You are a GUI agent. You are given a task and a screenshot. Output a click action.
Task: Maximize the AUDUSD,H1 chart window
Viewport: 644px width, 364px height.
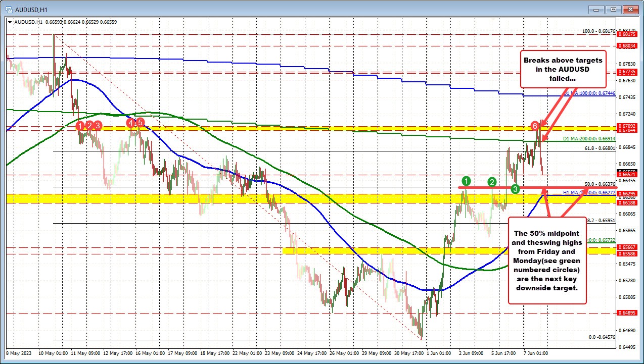[x=614, y=9]
